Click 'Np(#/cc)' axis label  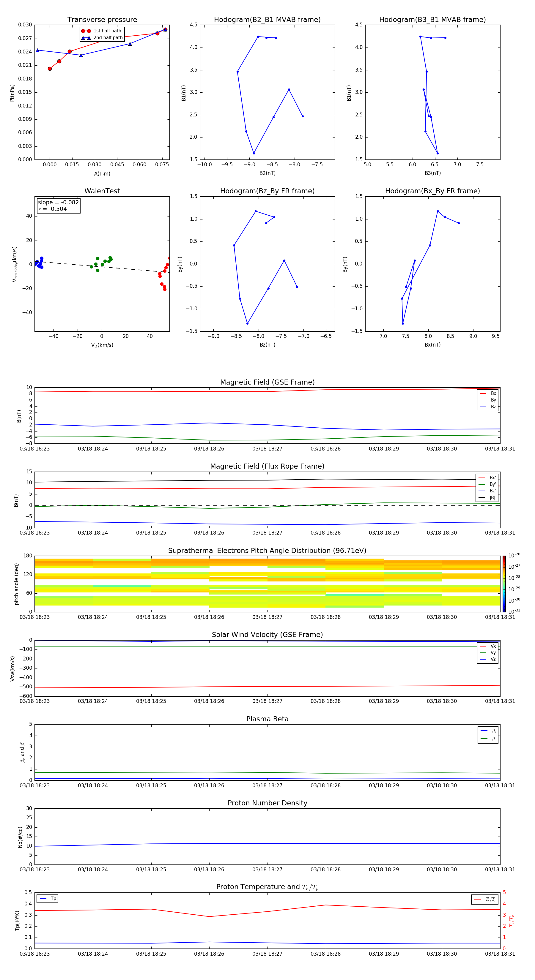pos(20,837)
